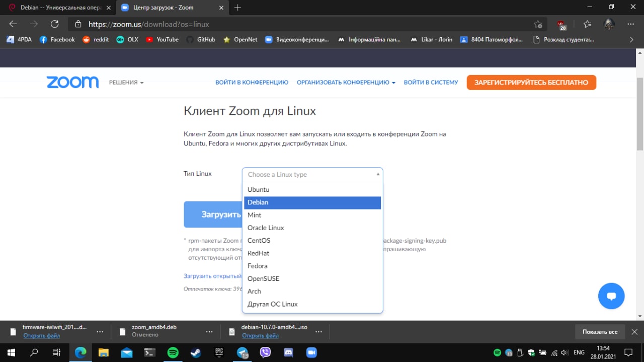Collapse the Choose a Linux type dropdown
The image size is (644, 362).
click(312, 174)
